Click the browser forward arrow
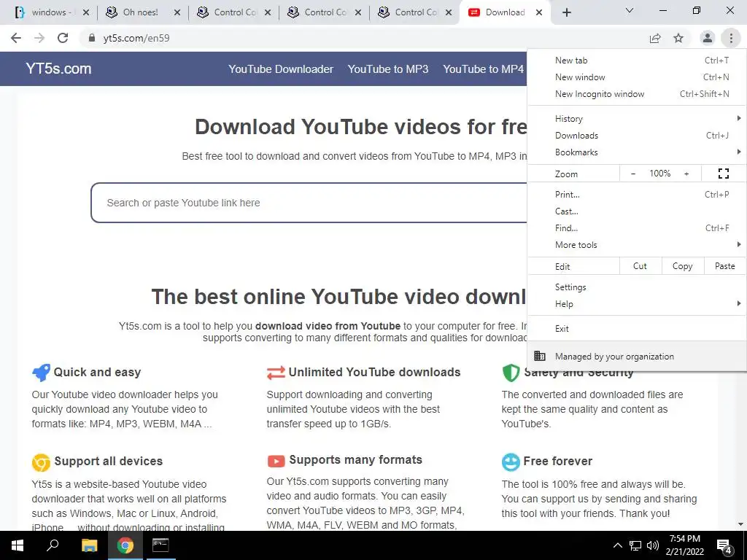 (39, 38)
